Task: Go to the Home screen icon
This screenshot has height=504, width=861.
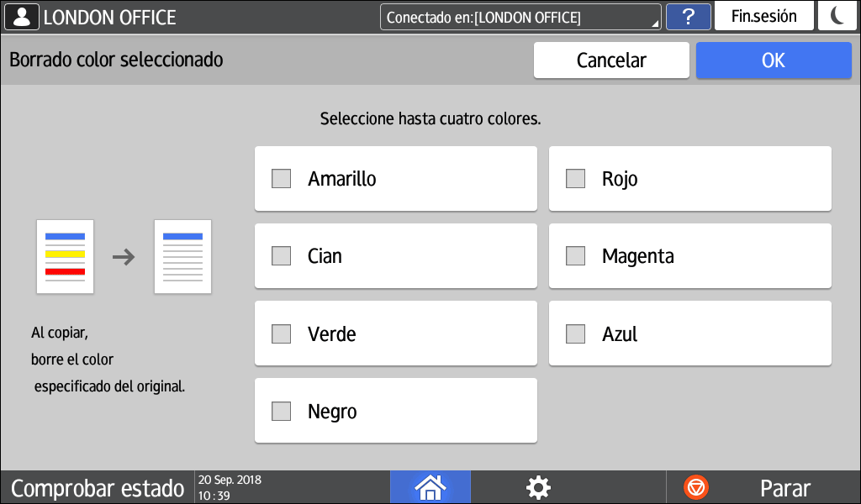Action: pyautogui.click(x=430, y=487)
